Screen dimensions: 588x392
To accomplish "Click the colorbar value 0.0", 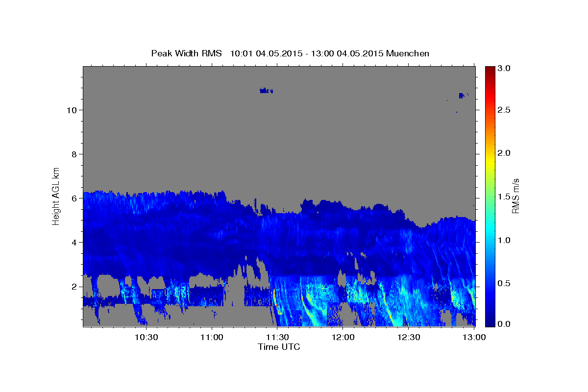I will [505, 324].
